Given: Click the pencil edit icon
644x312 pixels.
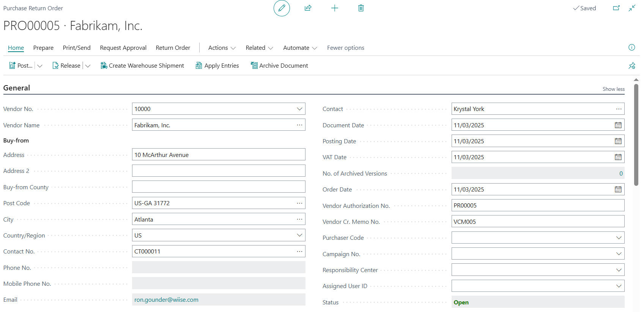Looking at the screenshot, I should click(282, 8).
